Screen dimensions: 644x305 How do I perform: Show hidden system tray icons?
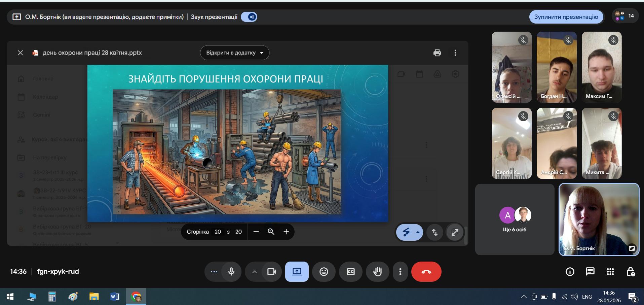click(524, 297)
